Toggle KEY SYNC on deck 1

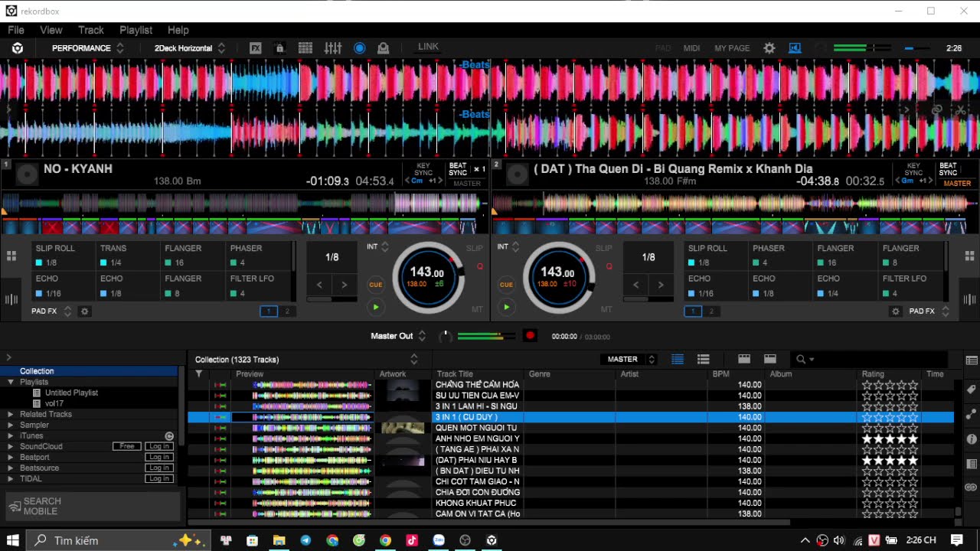423,169
